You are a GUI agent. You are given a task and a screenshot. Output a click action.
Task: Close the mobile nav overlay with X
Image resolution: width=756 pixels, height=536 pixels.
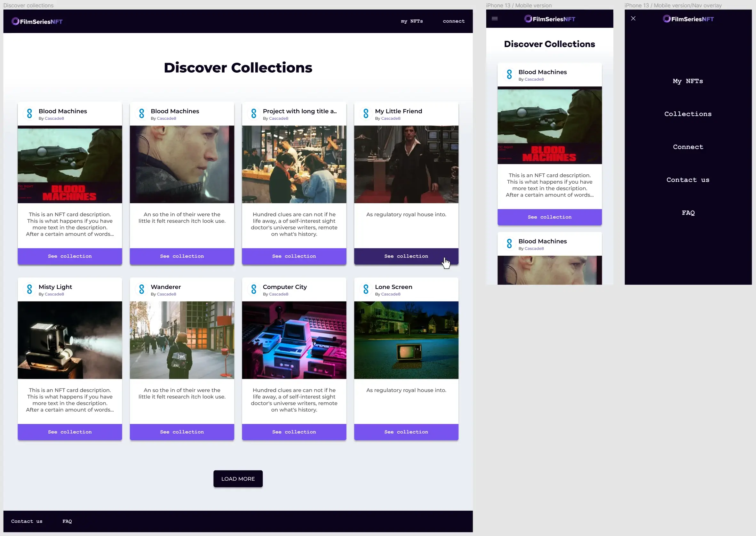pos(633,19)
